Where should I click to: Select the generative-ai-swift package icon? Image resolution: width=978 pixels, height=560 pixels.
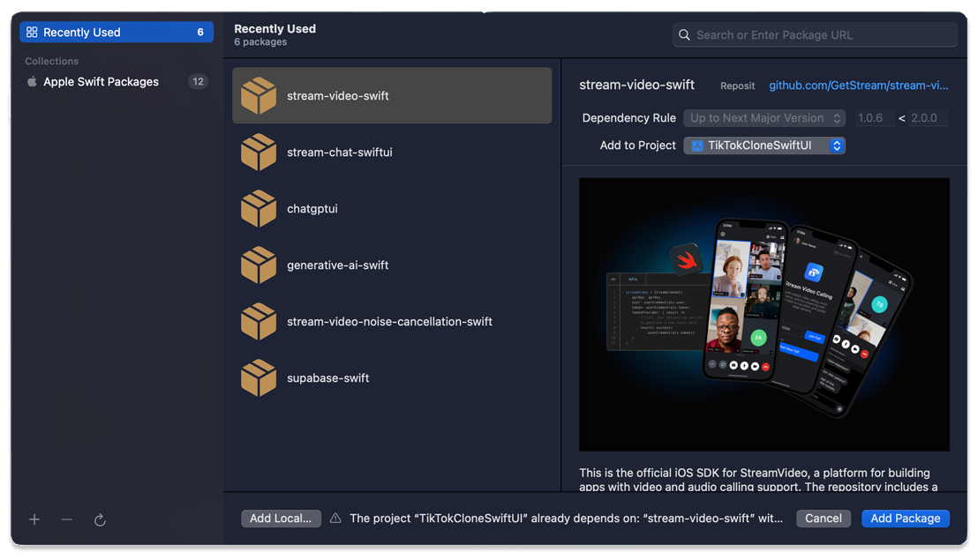258,265
